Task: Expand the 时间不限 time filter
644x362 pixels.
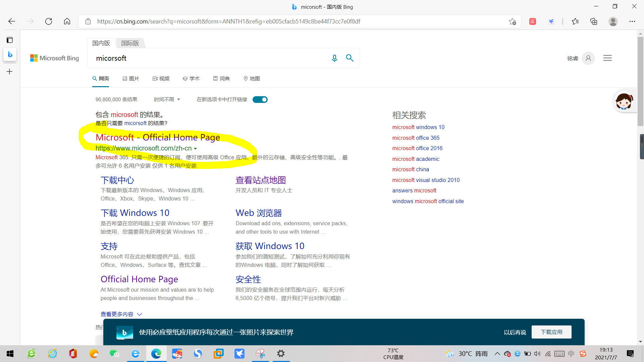Action: [167, 100]
